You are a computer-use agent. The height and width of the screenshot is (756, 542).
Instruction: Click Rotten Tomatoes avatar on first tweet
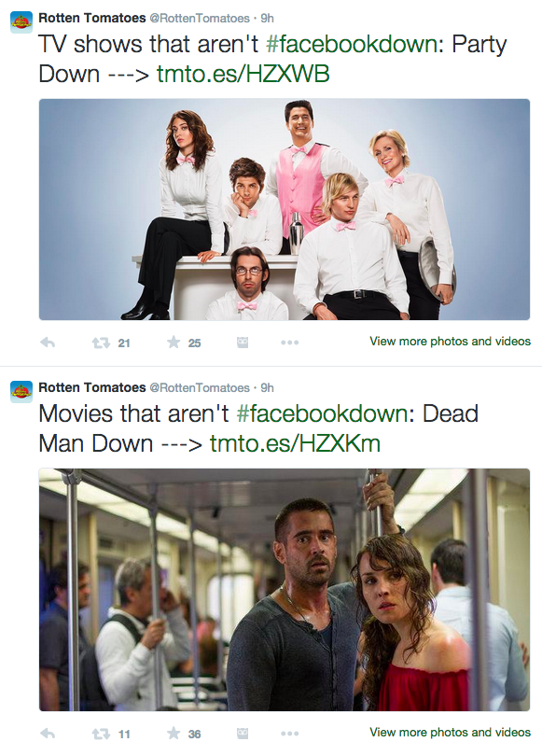pyautogui.click(x=21, y=22)
